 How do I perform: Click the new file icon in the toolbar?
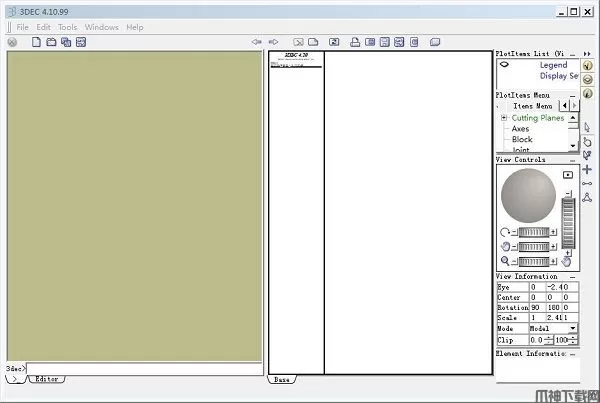[x=37, y=42]
